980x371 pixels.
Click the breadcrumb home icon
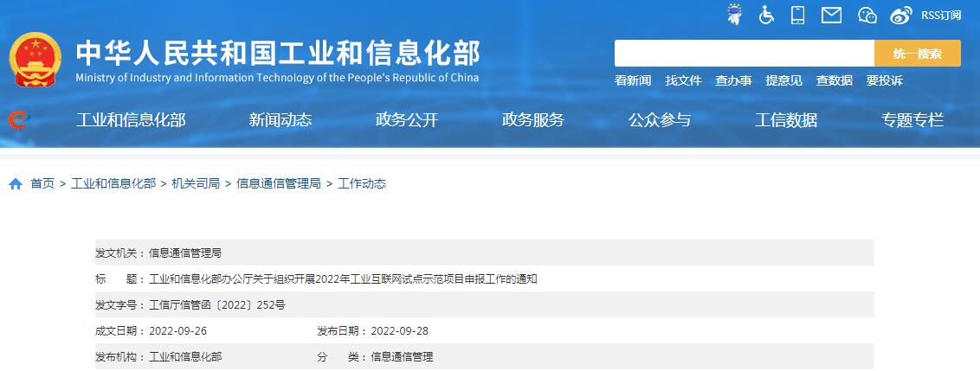(x=16, y=183)
